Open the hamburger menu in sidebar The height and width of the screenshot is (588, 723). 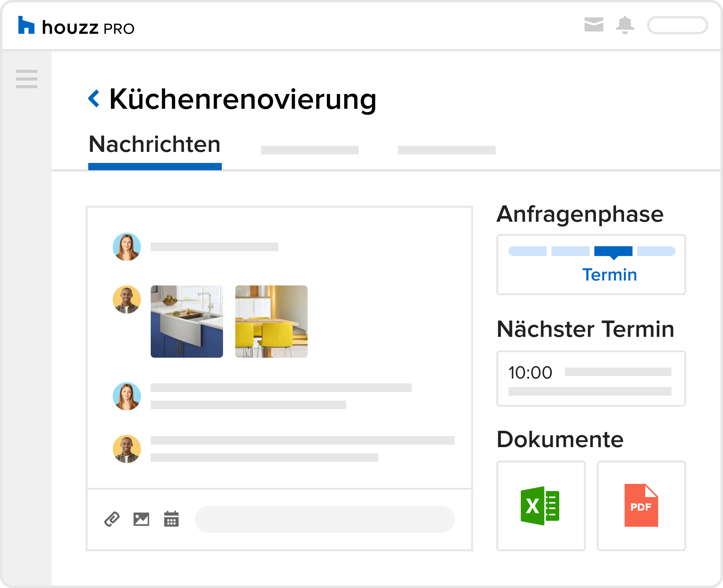click(x=26, y=79)
